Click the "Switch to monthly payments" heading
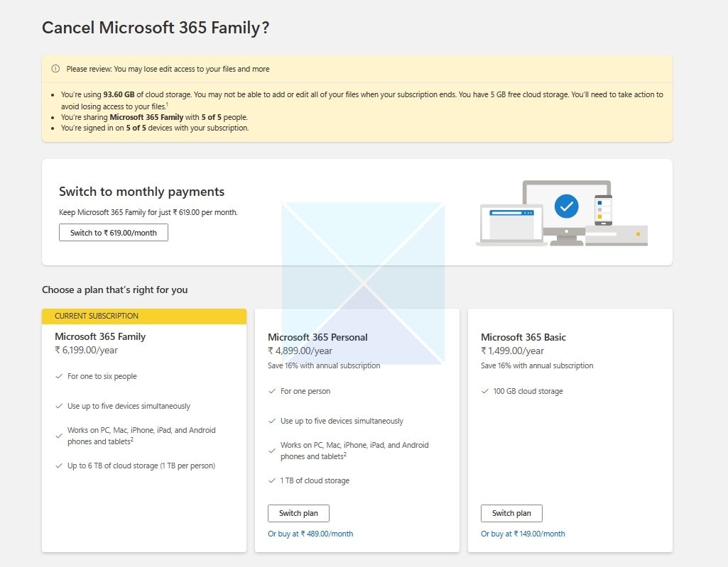The height and width of the screenshot is (567, 728). 141,192
